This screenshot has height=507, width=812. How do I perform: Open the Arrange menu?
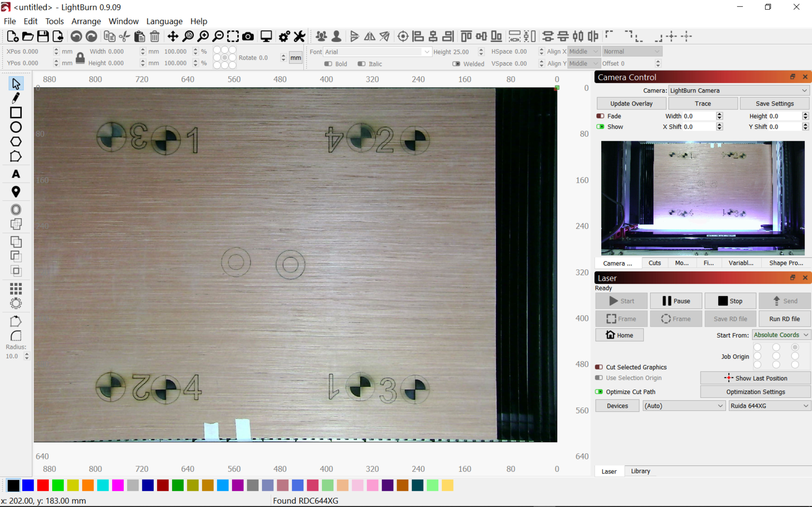(x=86, y=21)
